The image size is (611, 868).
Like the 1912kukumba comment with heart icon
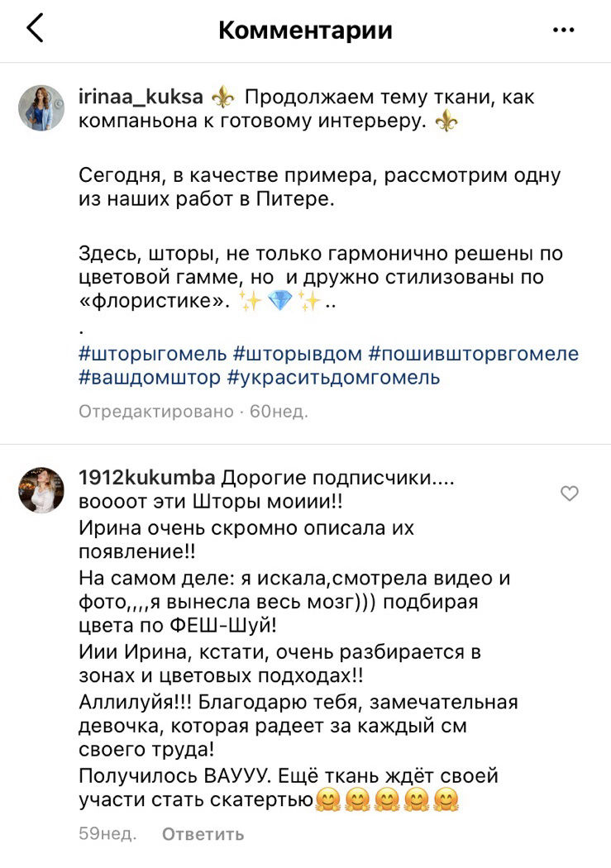pos(570,493)
